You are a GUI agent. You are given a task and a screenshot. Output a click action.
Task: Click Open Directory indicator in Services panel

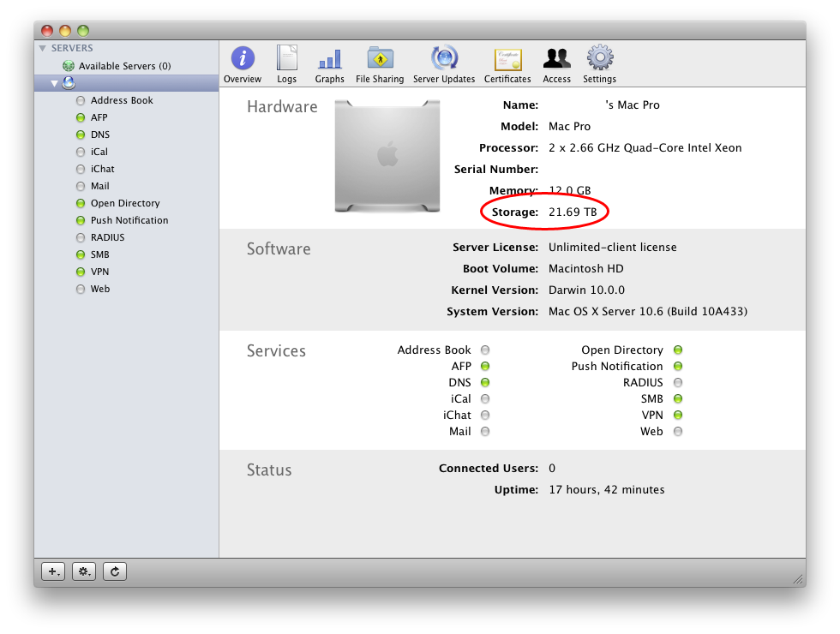click(x=678, y=350)
